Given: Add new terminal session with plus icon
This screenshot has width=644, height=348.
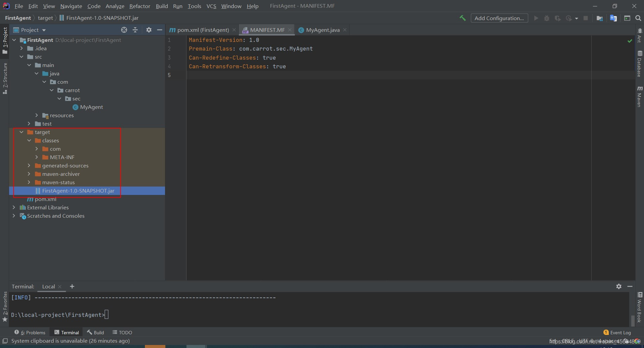Looking at the screenshot, I should (72, 286).
